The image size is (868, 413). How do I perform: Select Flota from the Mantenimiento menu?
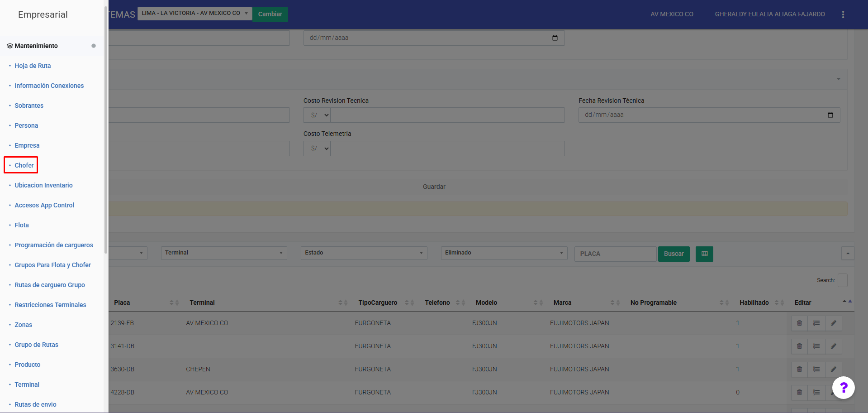coord(22,225)
